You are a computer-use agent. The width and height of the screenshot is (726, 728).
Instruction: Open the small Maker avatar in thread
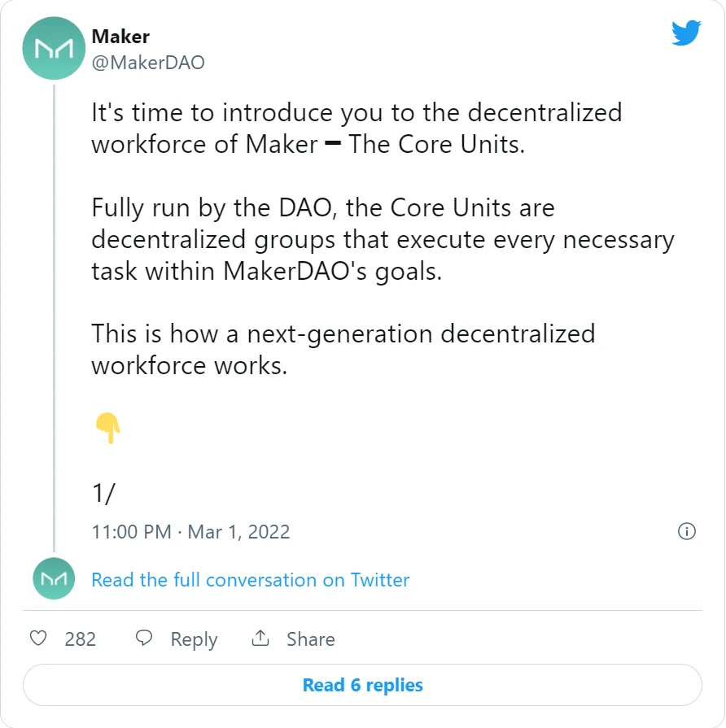click(54, 578)
